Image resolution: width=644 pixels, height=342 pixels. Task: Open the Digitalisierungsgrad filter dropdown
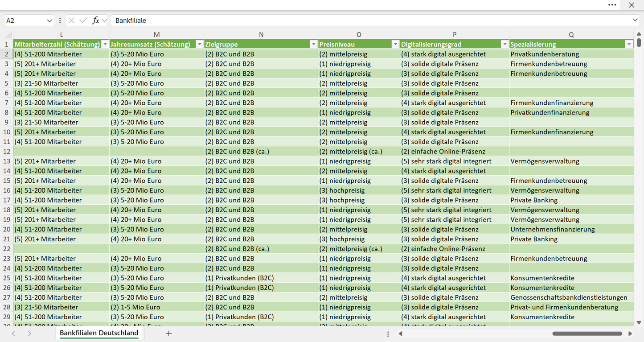(x=505, y=44)
